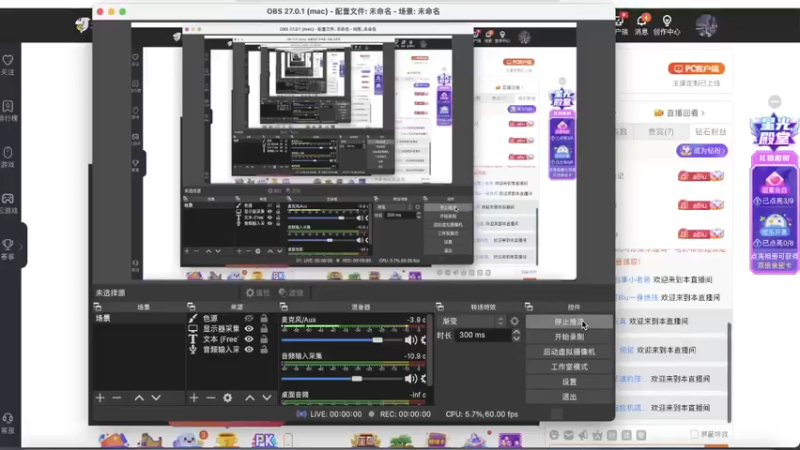Click 启动虚拟摄像机 button
Viewport: 800px width, 450px height.
[569, 352]
